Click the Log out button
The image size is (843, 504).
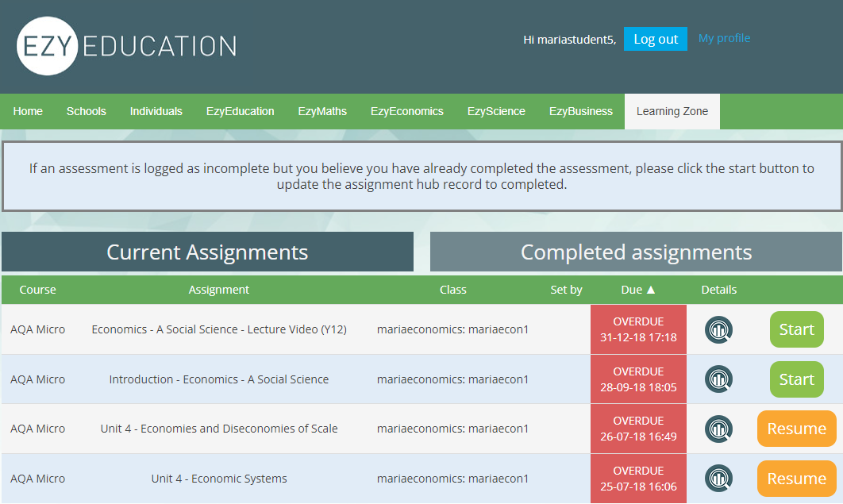(x=656, y=39)
